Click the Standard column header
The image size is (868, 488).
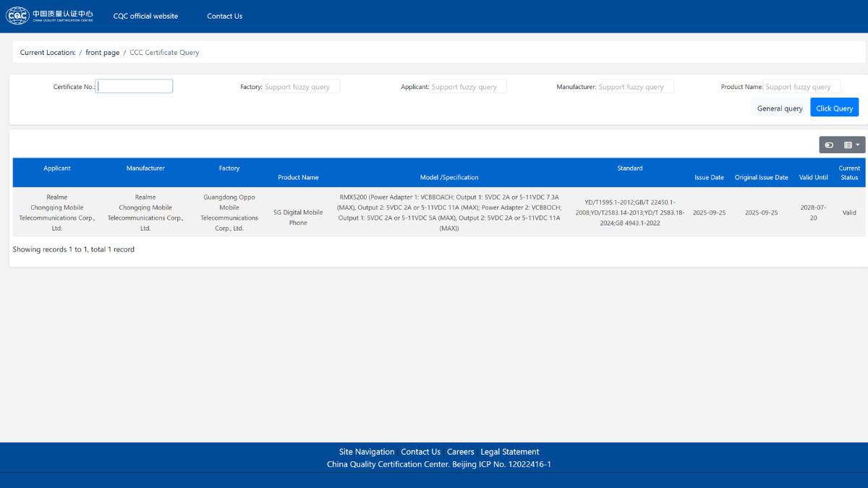(629, 168)
